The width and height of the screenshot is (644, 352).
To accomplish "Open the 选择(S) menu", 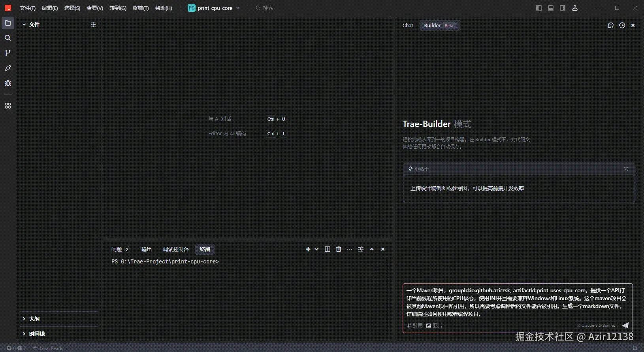I will tap(72, 8).
